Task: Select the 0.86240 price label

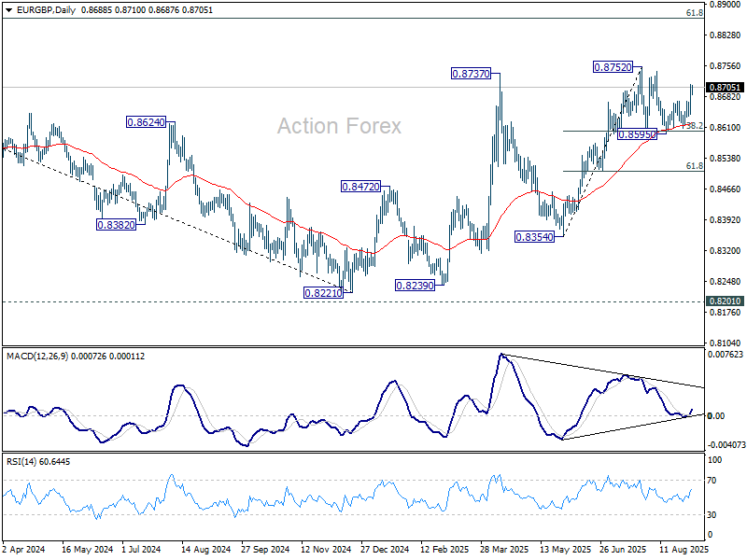Action: click(x=147, y=122)
